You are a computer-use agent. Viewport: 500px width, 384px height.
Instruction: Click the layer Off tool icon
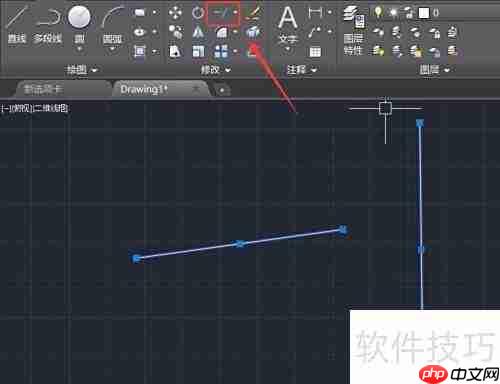(x=378, y=32)
